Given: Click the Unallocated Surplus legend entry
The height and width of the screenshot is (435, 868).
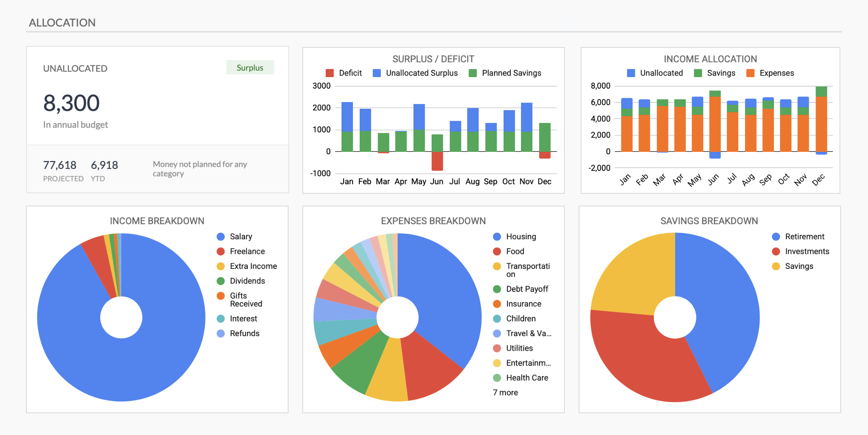Looking at the screenshot, I should 421,73.
